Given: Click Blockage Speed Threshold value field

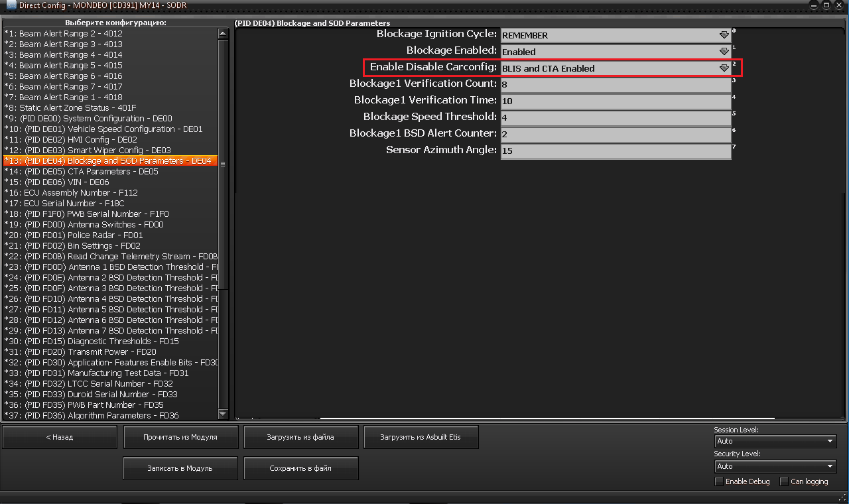Looking at the screenshot, I should tap(615, 118).
